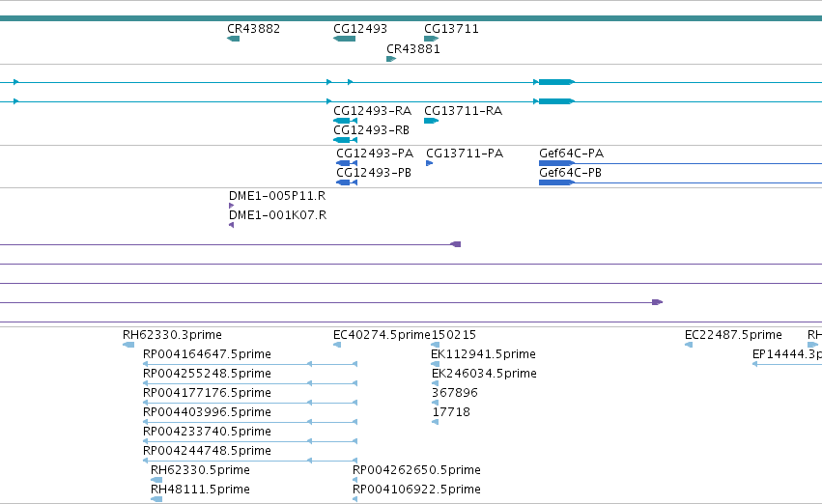This screenshot has height=504, width=822.
Task: Select the Gef64C-PB protein feature
Action: (x=556, y=182)
